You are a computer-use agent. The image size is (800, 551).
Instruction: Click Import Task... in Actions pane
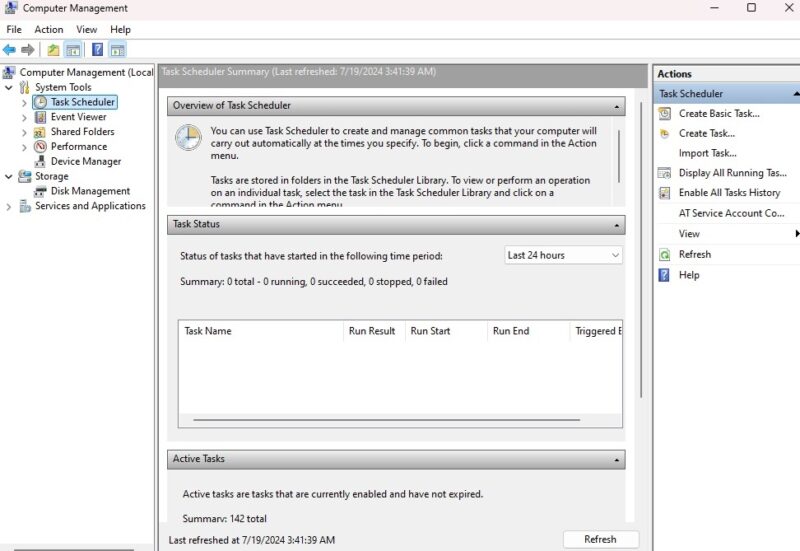point(707,153)
